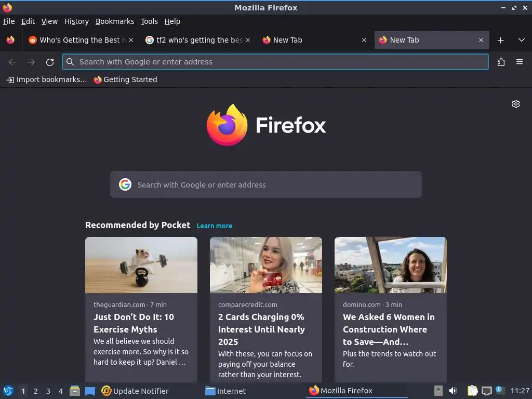Screen dimensions: 532x399
Task: Click the comparecredit.com source text
Action: pyautogui.click(x=248, y=304)
